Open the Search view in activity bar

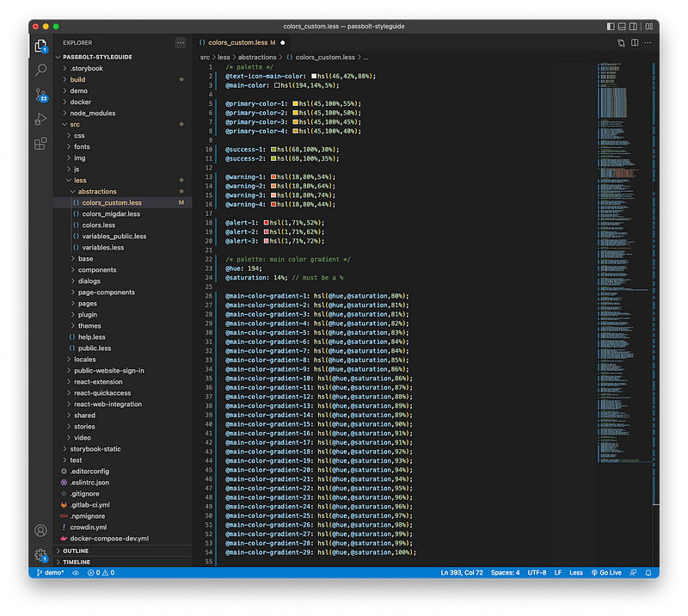pos(40,70)
